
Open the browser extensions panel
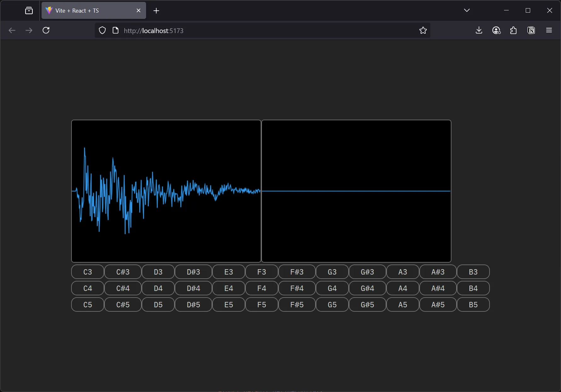pyautogui.click(x=513, y=30)
